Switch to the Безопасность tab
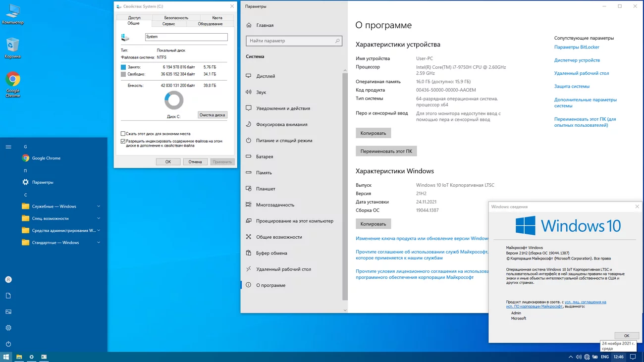 [176, 18]
